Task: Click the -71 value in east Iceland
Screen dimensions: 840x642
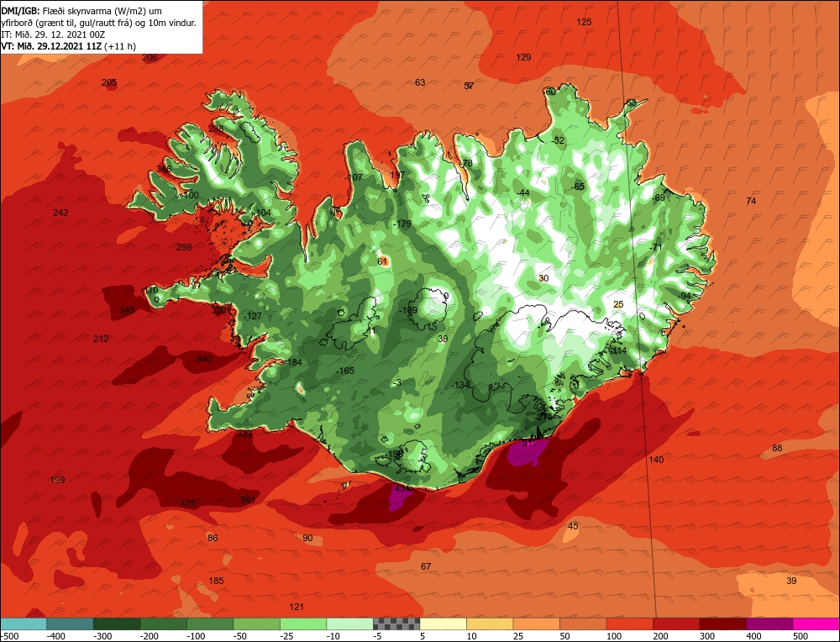Action: pos(656,247)
